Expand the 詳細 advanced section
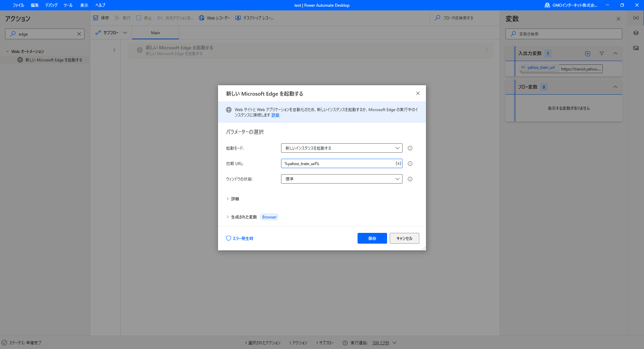Viewport: 644px width, 349px height. coord(233,199)
